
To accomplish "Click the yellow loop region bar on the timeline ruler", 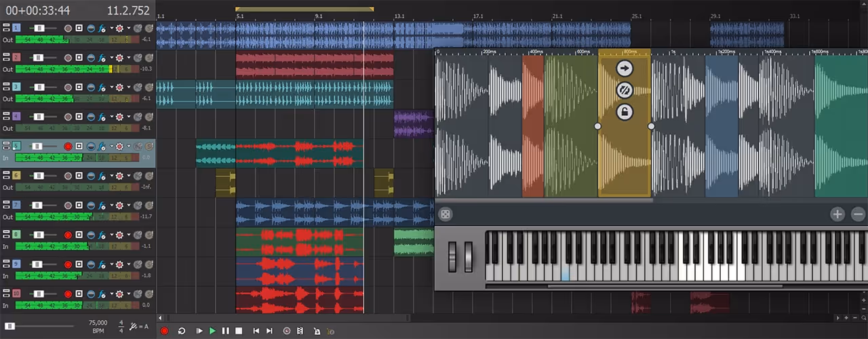I will (x=304, y=9).
